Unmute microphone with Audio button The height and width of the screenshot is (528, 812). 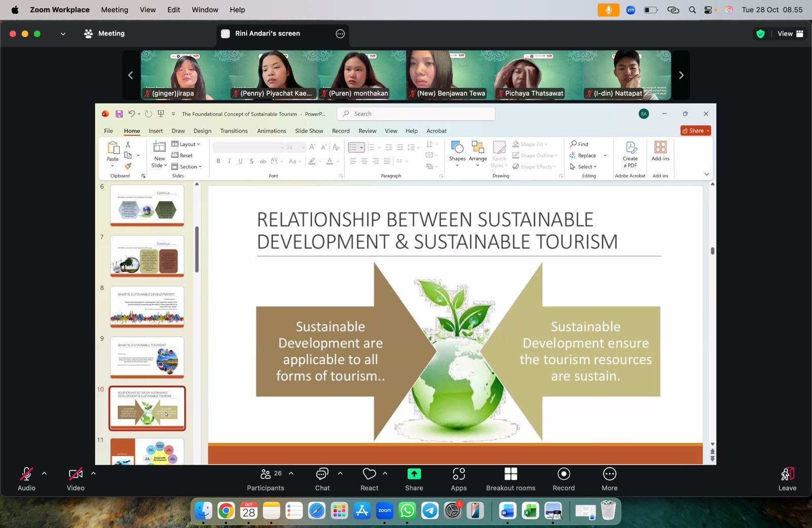pyautogui.click(x=26, y=479)
